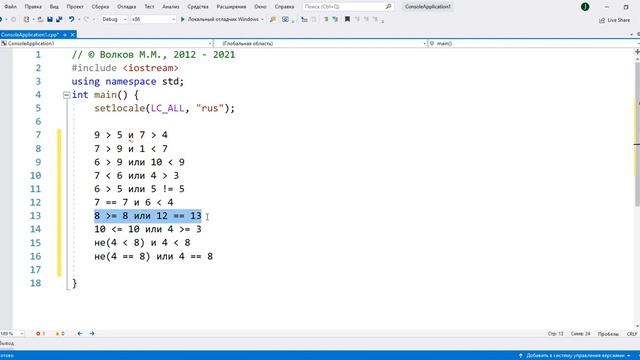Open the Debug configuration dropdown
Screen dimensions: 640x360
point(114,19)
